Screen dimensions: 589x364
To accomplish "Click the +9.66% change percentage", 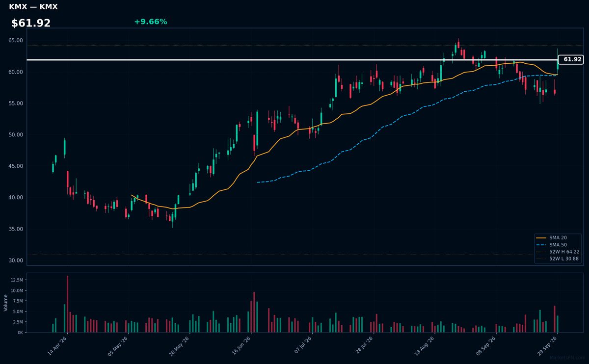I will pyautogui.click(x=151, y=22).
